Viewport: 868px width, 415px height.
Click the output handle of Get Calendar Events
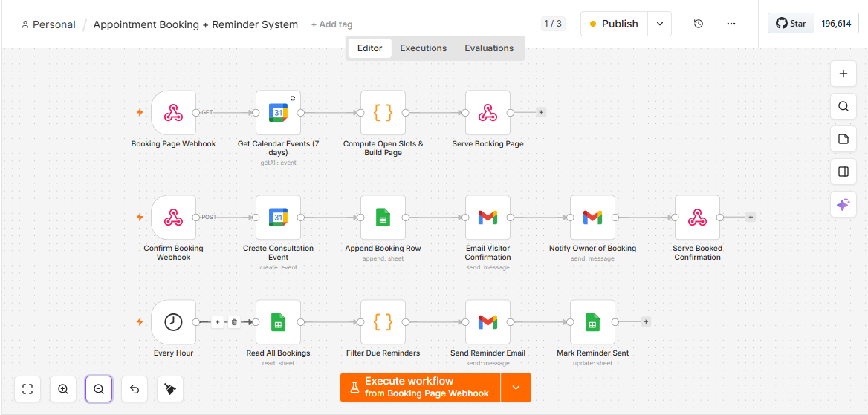(300, 113)
